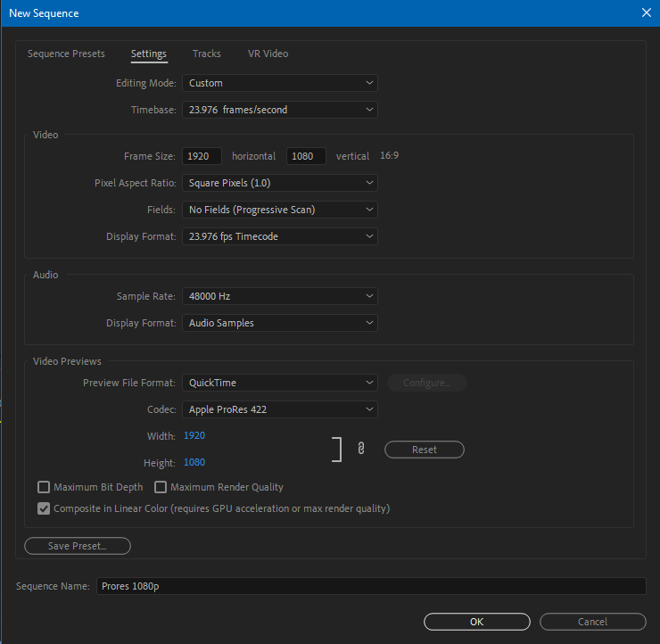Viewport: 660px width, 644px height.
Task: Switch to the Tracks tab
Action: [x=207, y=54]
